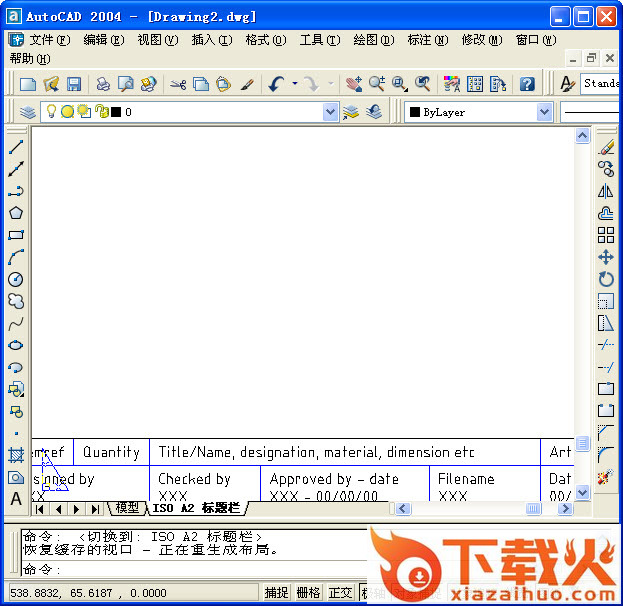Viewport: 623px width, 606px height.
Task: Select the Ellipse Arc tool
Action: [x=16, y=367]
